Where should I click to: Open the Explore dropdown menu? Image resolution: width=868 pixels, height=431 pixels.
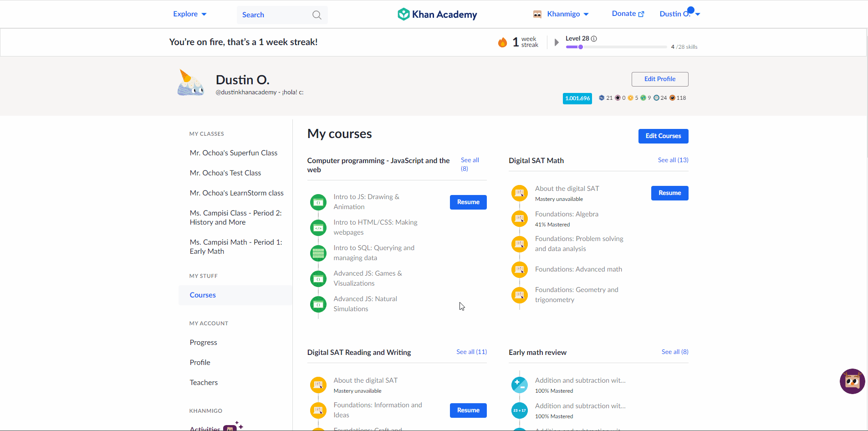tap(190, 14)
